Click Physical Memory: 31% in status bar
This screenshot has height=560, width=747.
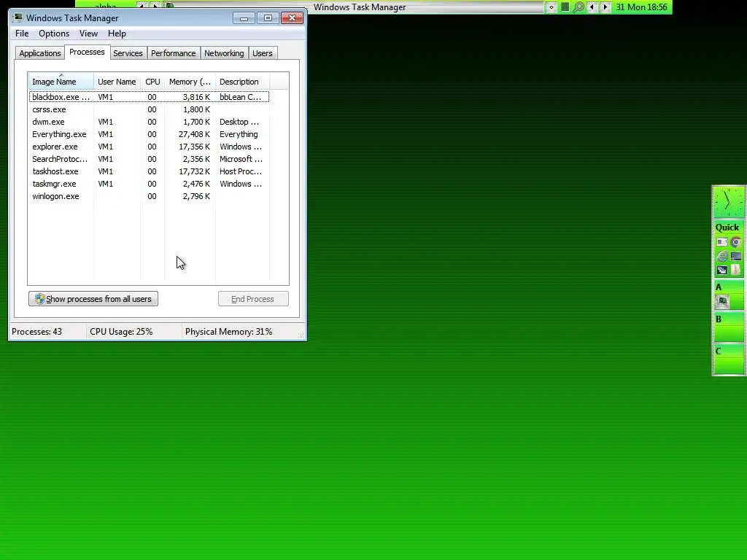pyautogui.click(x=228, y=332)
